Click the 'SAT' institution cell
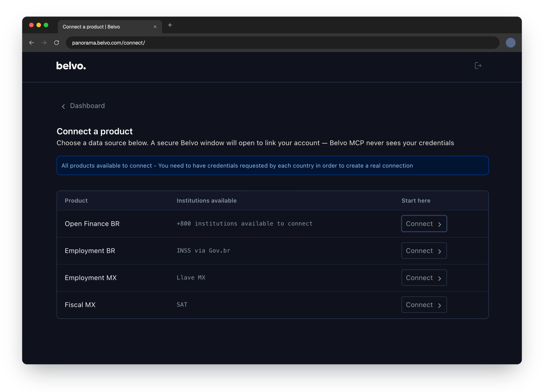The width and height of the screenshot is (544, 392). pos(182,305)
